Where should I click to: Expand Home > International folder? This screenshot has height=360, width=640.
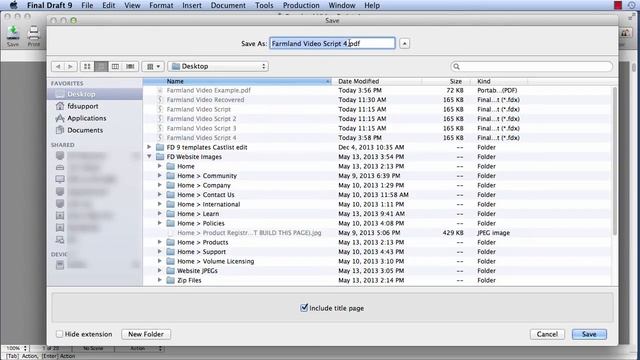tap(160, 204)
